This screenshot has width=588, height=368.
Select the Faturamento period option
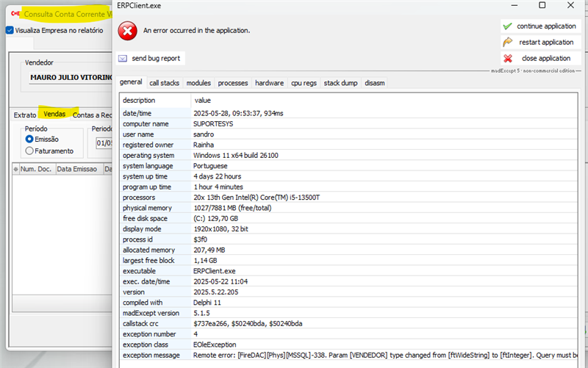tap(29, 151)
